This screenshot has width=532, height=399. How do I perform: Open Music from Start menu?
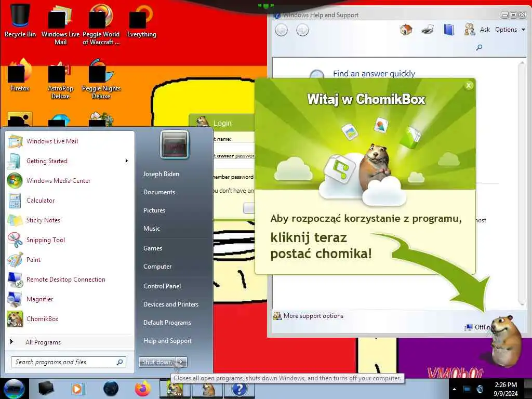(152, 229)
